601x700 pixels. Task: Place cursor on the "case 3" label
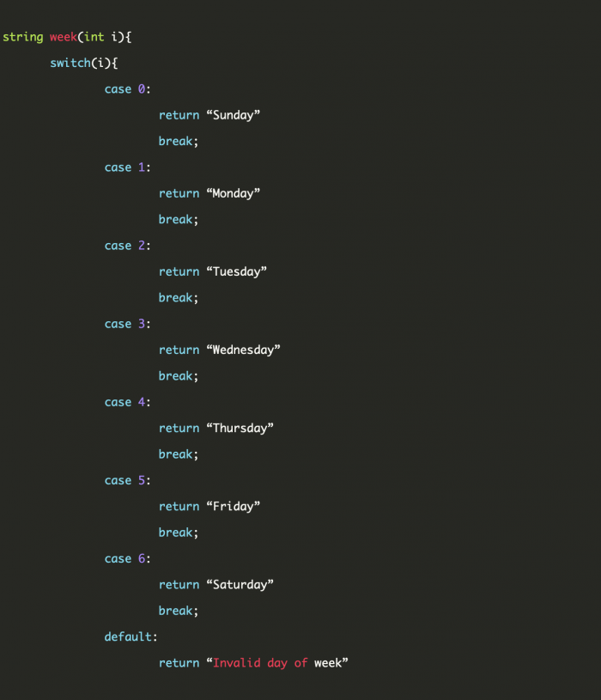pyautogui.click(x=125, y=324)
